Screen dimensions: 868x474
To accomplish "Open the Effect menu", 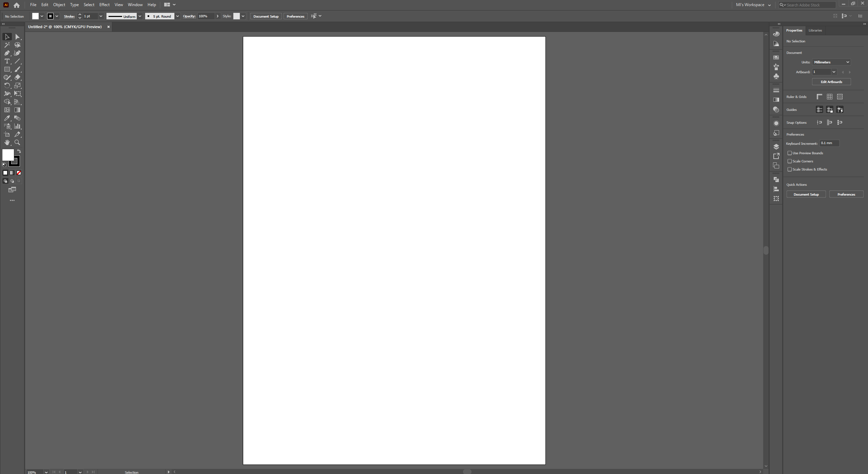I will point(104,5).
